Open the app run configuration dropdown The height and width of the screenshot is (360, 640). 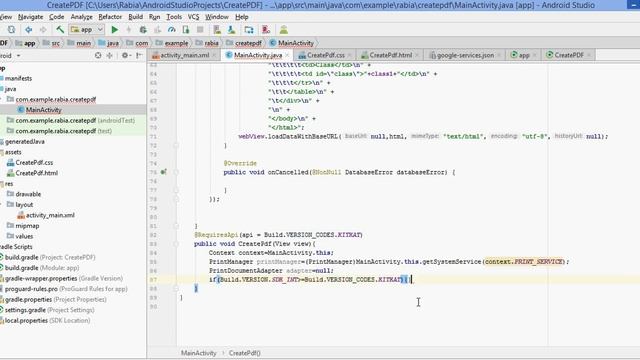[x=87, y=30]
